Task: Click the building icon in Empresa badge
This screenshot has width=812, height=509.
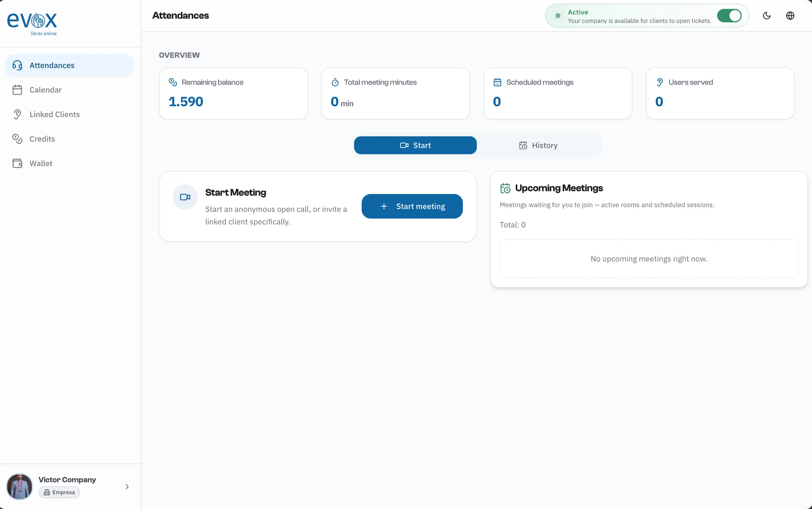Action: pyautogui.click(x=47, y=492)
